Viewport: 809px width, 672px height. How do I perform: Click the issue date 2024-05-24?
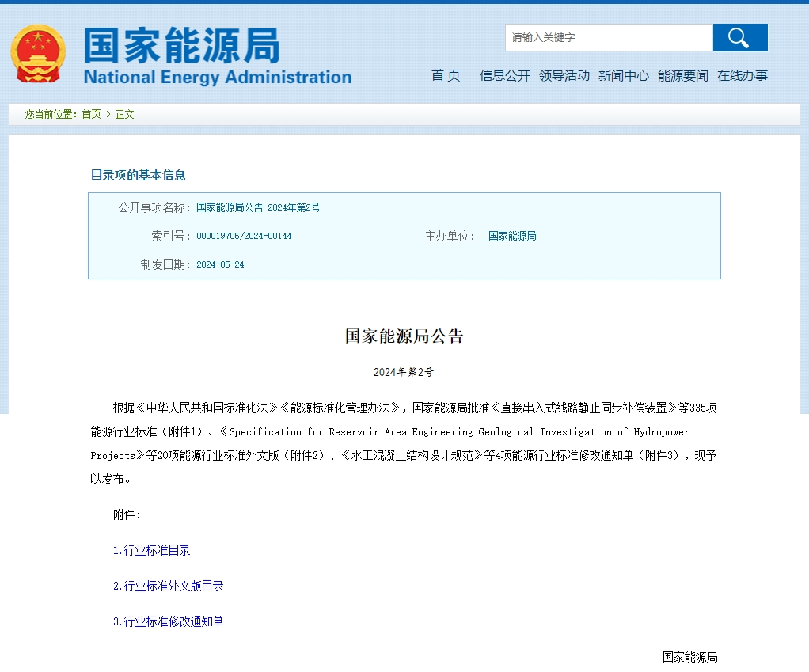(220, 264)
